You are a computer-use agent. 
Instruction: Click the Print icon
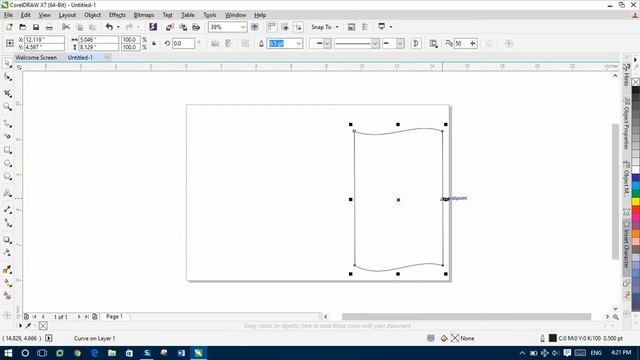(x=49, y=27)
